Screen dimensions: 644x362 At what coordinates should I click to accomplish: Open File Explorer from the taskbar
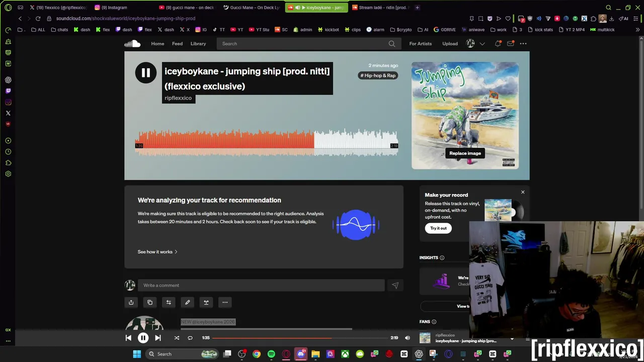[315, 354]
